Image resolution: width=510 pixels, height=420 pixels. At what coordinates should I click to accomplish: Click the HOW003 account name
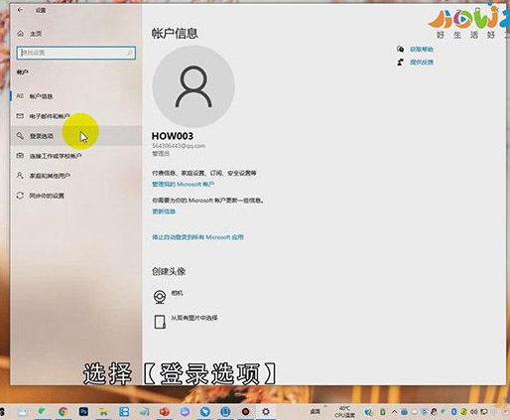point(173,136)
